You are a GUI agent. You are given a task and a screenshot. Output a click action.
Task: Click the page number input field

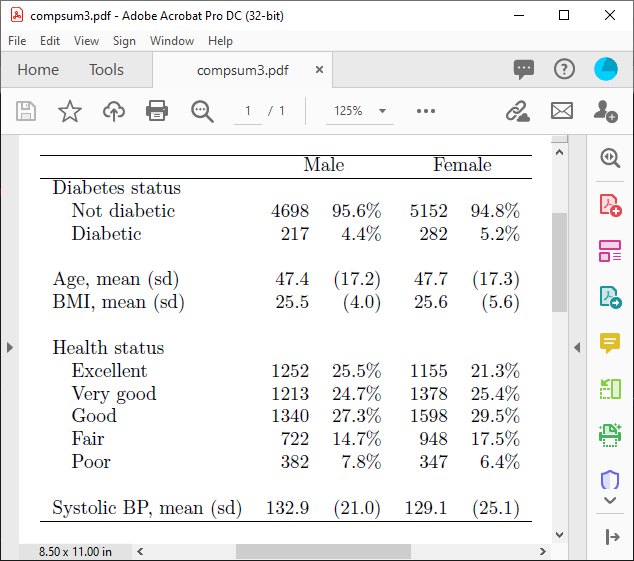pyautogui.click(x=247, y=111)
